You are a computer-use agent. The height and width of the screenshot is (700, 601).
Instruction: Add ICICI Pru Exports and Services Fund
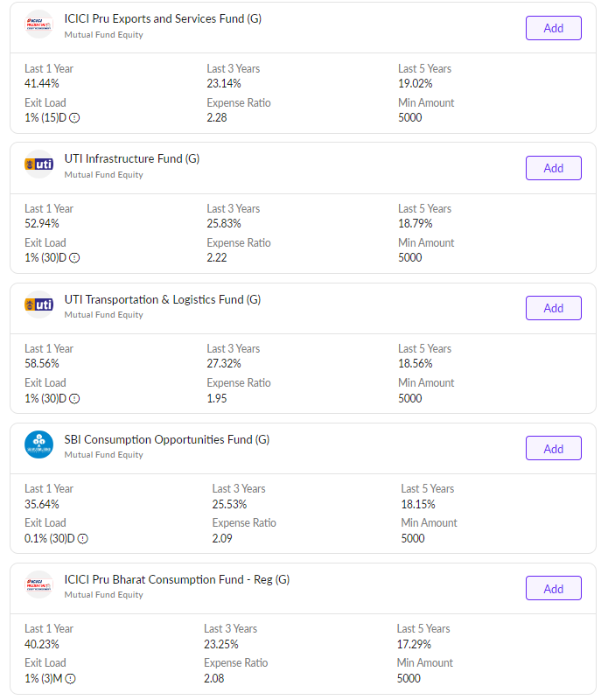tap(553, 28)
